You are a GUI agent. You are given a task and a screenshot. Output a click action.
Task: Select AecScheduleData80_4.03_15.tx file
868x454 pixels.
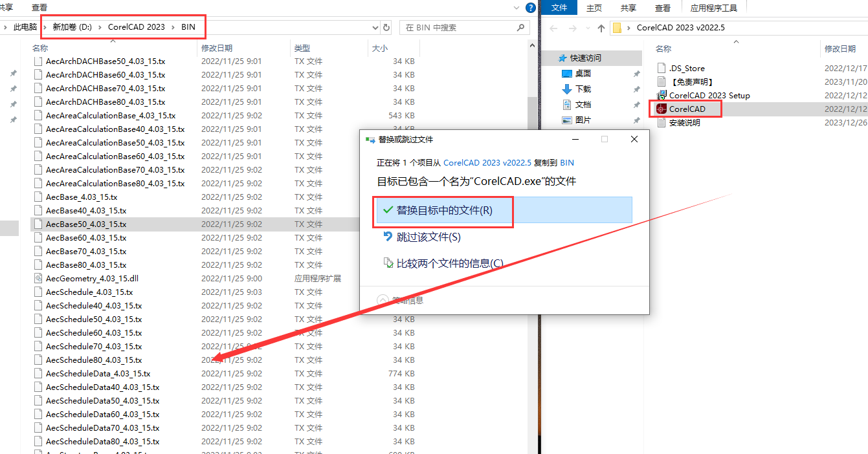[102, 441]
